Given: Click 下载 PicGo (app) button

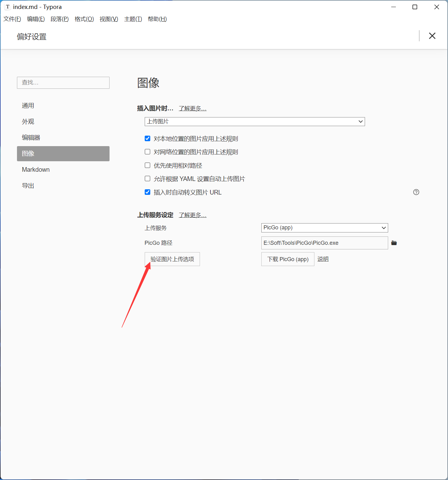Looking at the screenshot, I should (288, 259).
